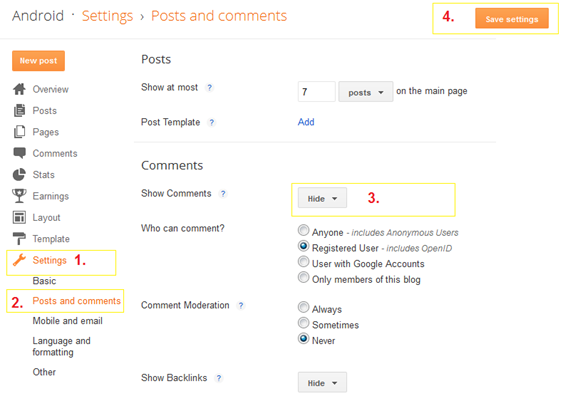This screenshot has width=563, height=401.
Task: Open the Other settings subsection
Action: [x=44, y=372]
